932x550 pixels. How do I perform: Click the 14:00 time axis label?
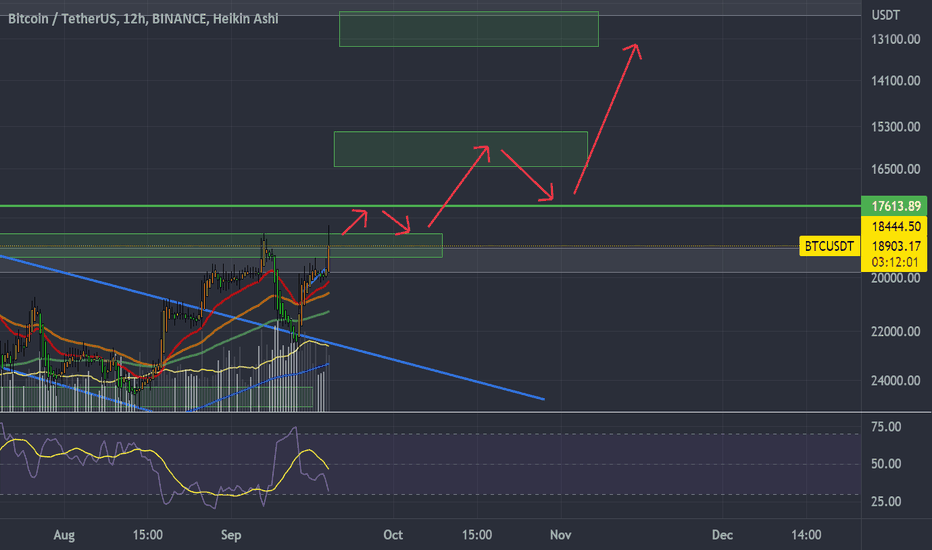[806, 535]
